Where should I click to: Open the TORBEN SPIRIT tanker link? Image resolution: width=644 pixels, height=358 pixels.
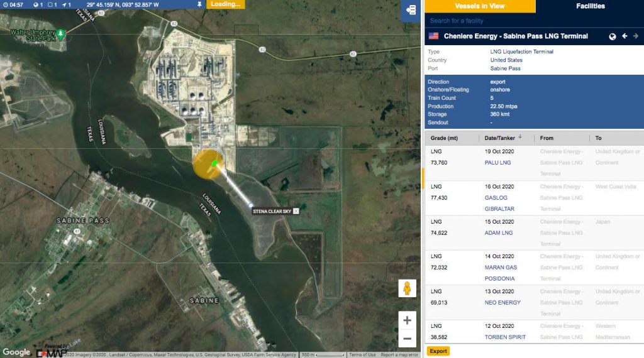[505, 337]
